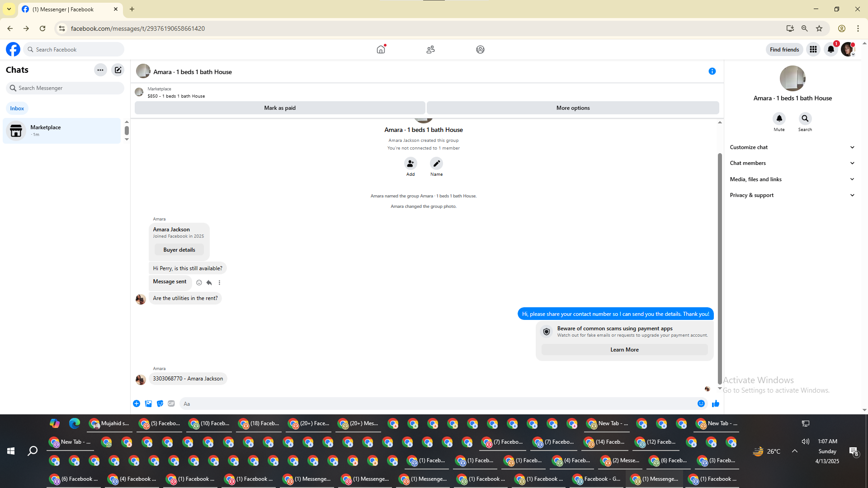This screenshot has height=488, width=868.
Task: Start a new message with compose icon
Action: coord(118,70)
